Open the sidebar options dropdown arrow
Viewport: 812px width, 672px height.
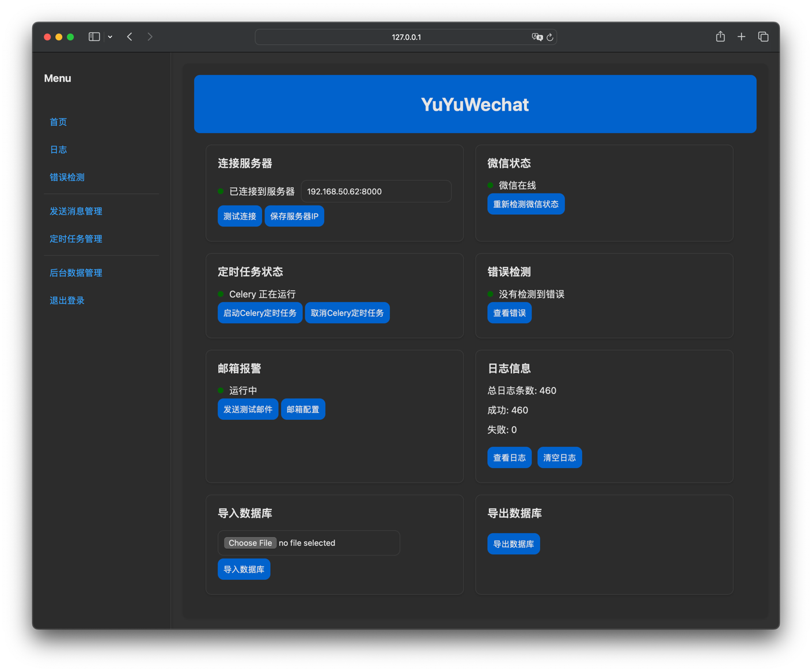coord(110,37)
